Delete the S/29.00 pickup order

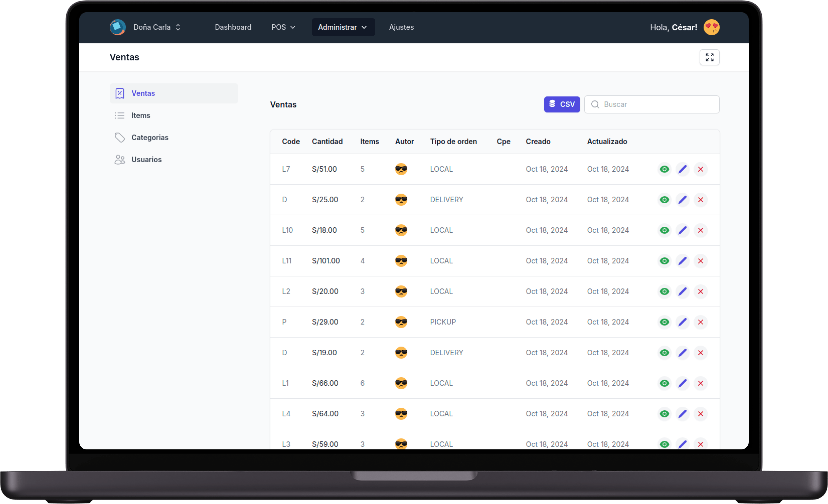[x=700, y=322]
